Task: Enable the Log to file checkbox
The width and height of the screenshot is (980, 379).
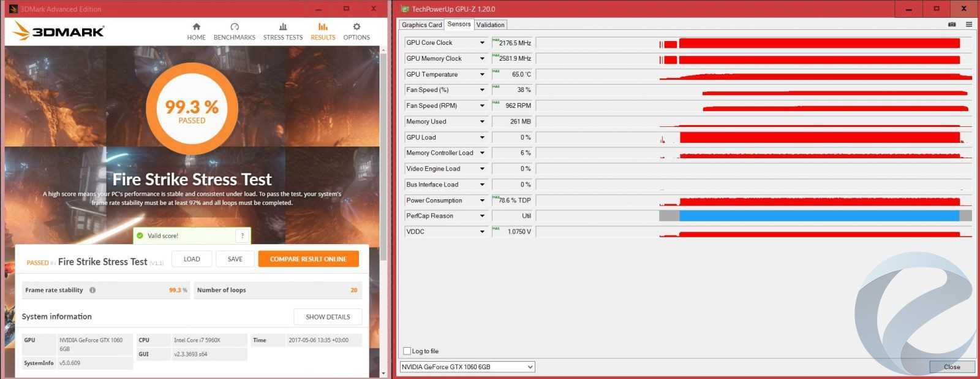Action: pyautogui.click(x=407, y=351)
